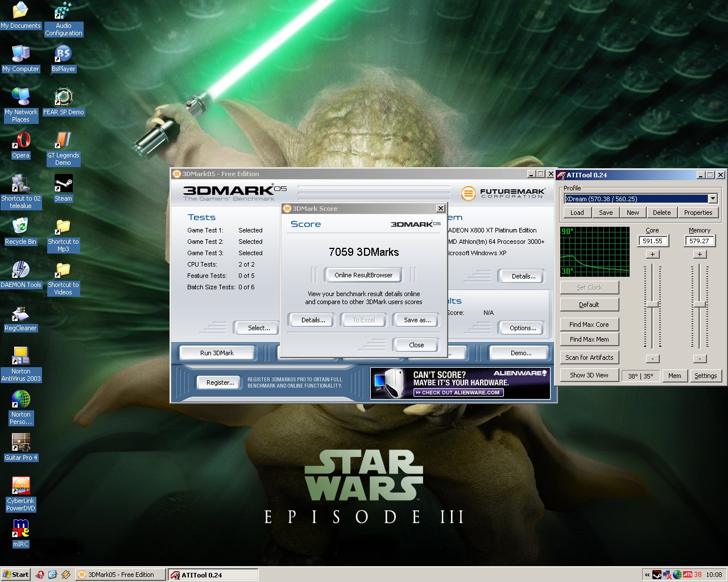Click the Online ResultBrowser button
Image resolution: width=728 pixels, height=582 pixels.
tap(363, 275)
